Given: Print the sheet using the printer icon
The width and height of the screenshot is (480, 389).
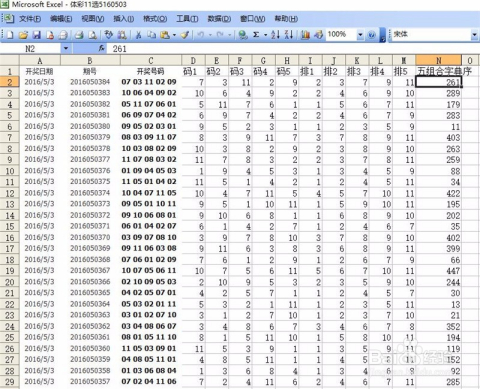Looking at the screenshot, I should pos(79,34).
